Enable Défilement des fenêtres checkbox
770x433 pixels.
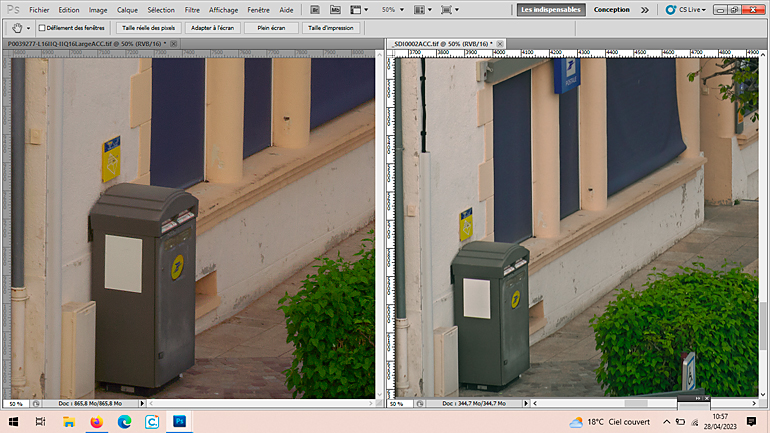click(x=42, y=28)
